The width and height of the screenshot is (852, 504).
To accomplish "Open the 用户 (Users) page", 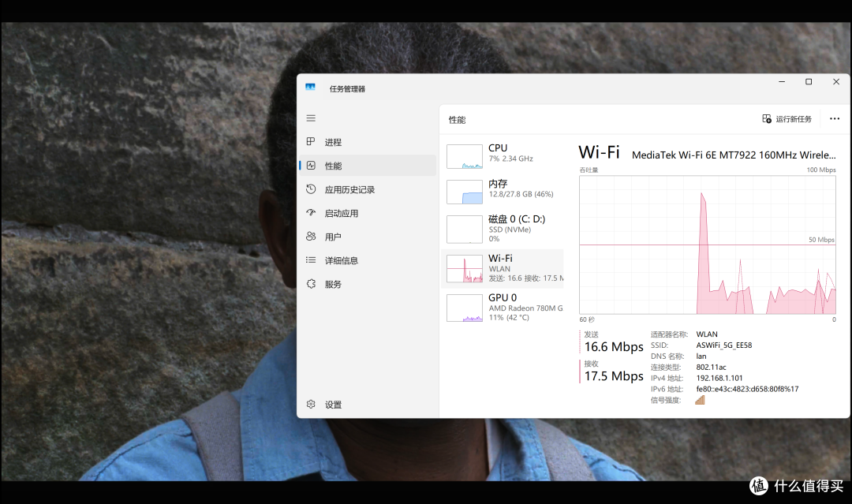I will 368,237.
